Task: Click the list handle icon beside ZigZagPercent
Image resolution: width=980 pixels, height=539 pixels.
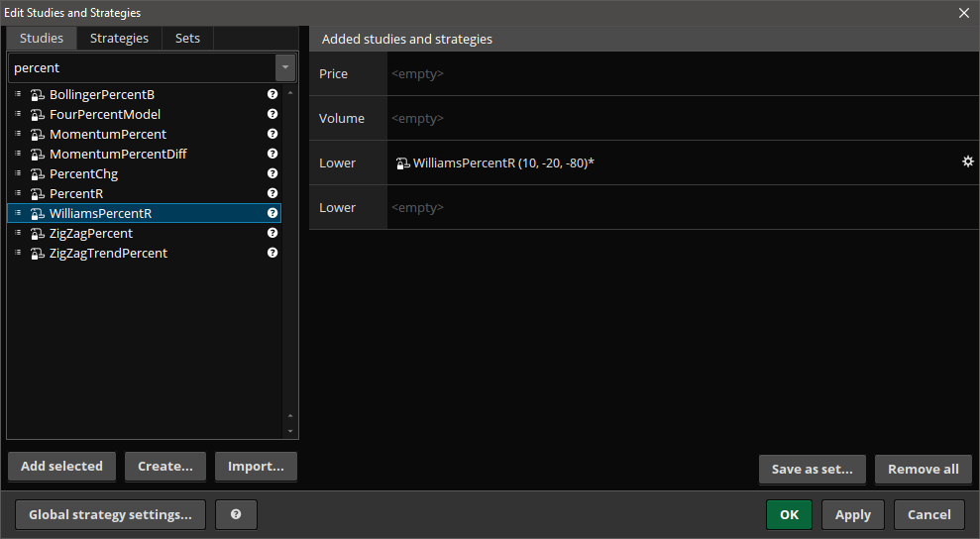Action: coord(18,233)
